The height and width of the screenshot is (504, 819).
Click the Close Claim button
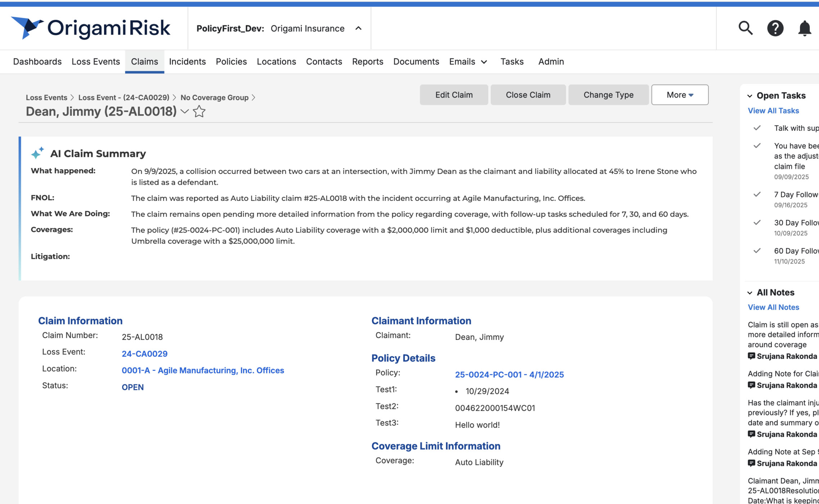click(x=528, y=95)
